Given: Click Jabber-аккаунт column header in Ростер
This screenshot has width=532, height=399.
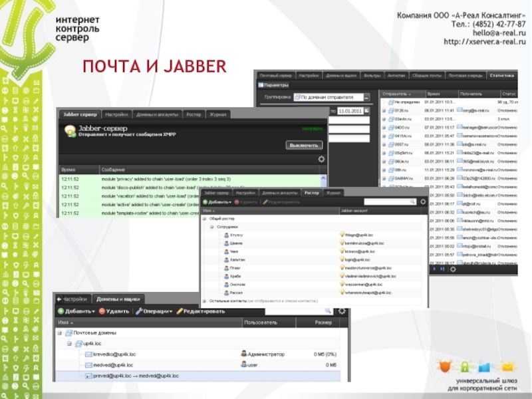Looking at the screenshot, I should (380, 211).
